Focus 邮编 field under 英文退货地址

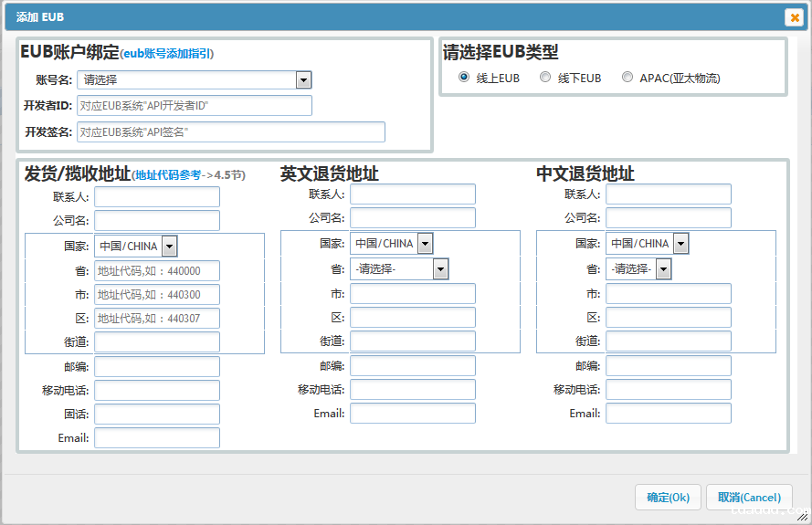[x=413, y=365]
